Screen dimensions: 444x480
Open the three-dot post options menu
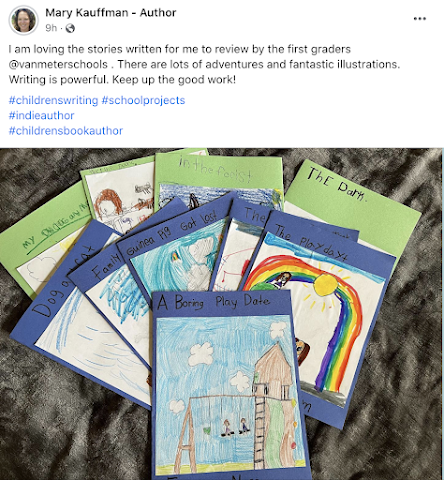click(419, 19)
